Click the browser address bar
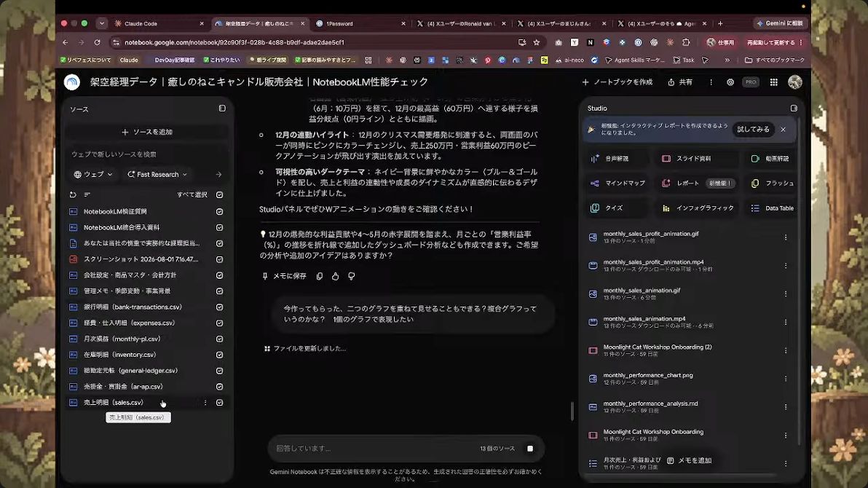Viewport: 868px width, 488px height. [315, 42]
